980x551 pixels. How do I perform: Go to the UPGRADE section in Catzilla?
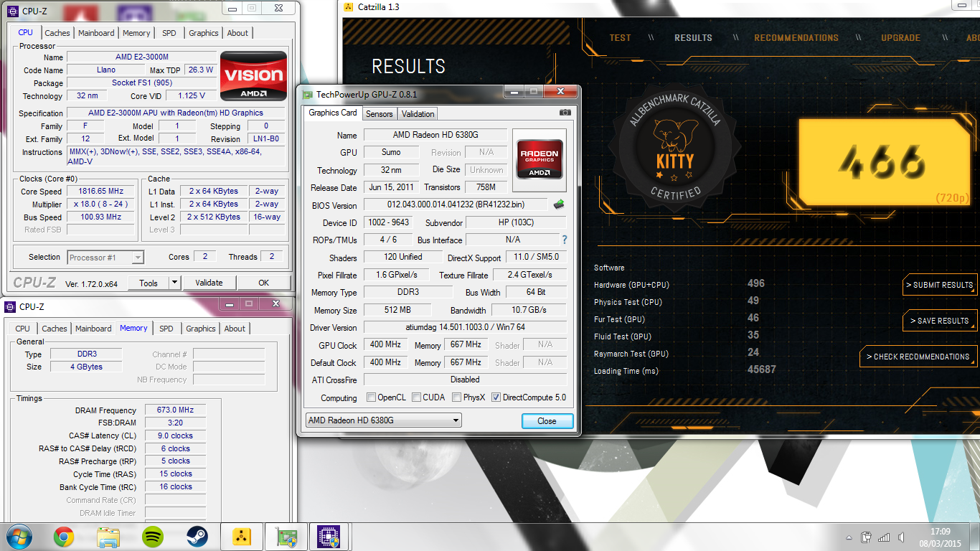pos(900,38)
